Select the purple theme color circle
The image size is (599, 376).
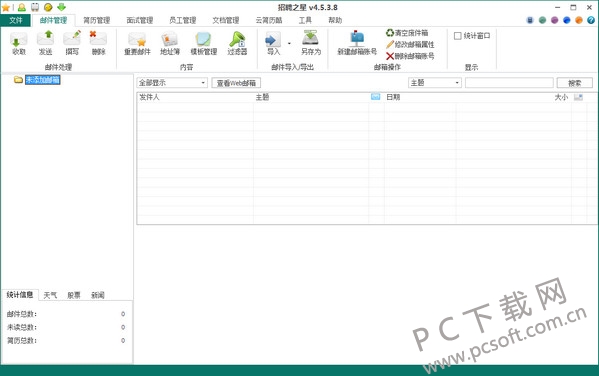[554, 20]
